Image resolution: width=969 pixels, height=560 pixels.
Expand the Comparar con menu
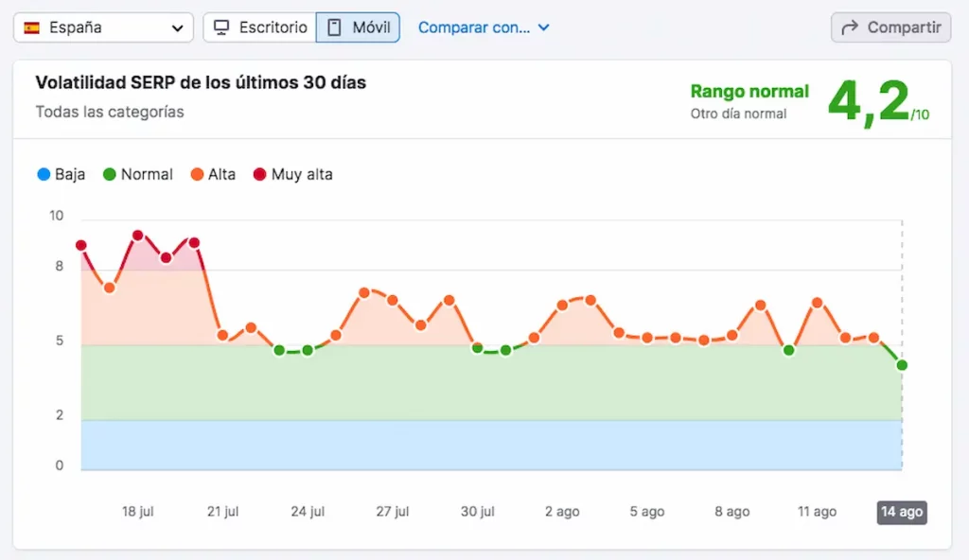[484, 27]
